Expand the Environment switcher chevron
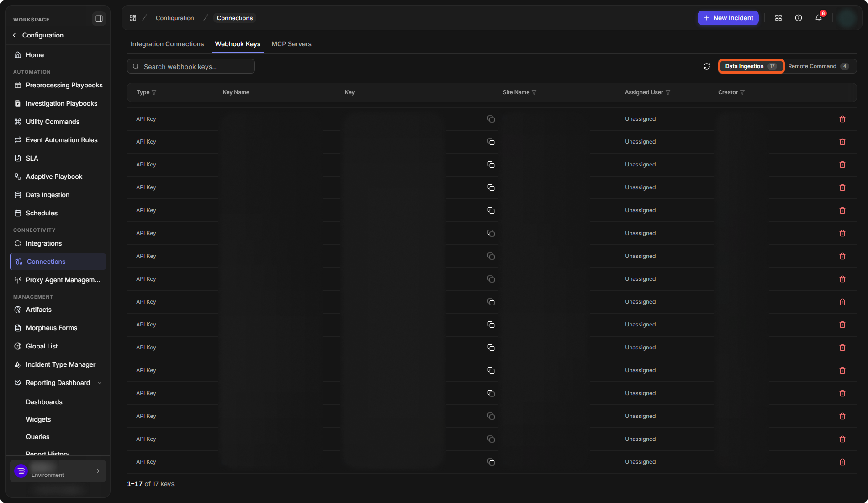 [98, 471]
